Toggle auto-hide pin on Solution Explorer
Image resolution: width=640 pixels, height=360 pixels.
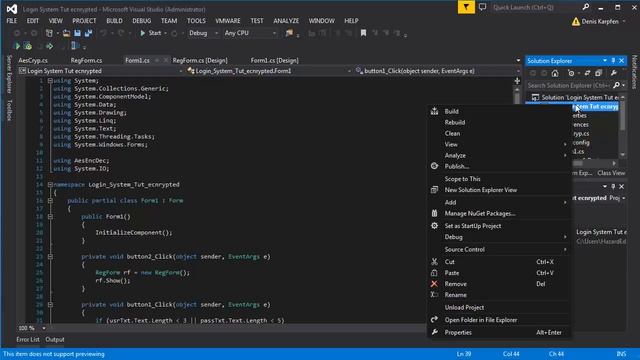coord(613,61)
